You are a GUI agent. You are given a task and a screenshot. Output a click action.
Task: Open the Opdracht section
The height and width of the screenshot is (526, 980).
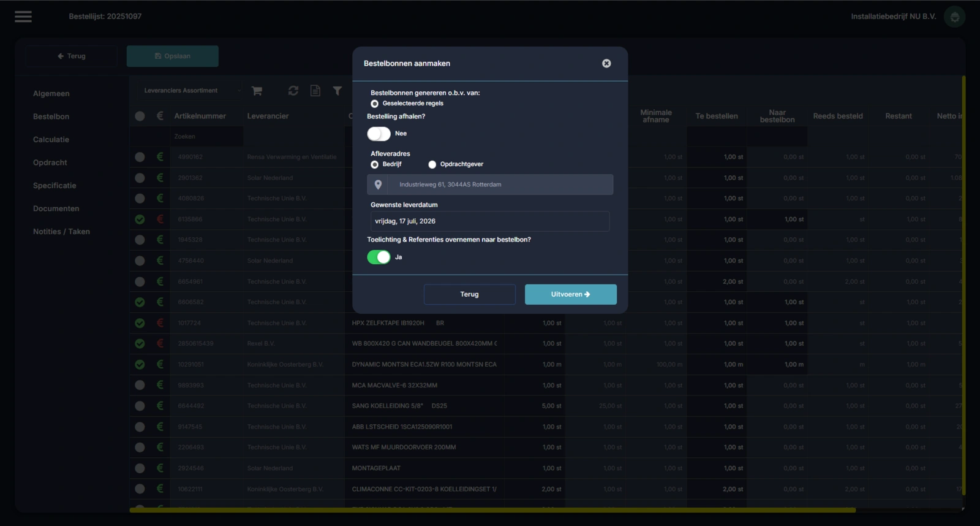click(50, 162)
